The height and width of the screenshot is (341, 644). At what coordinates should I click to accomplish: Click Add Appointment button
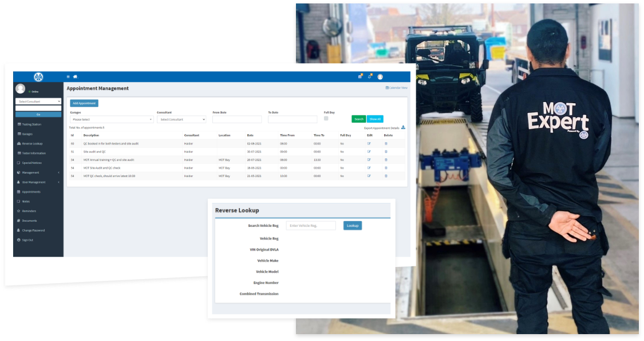[84, 103]
